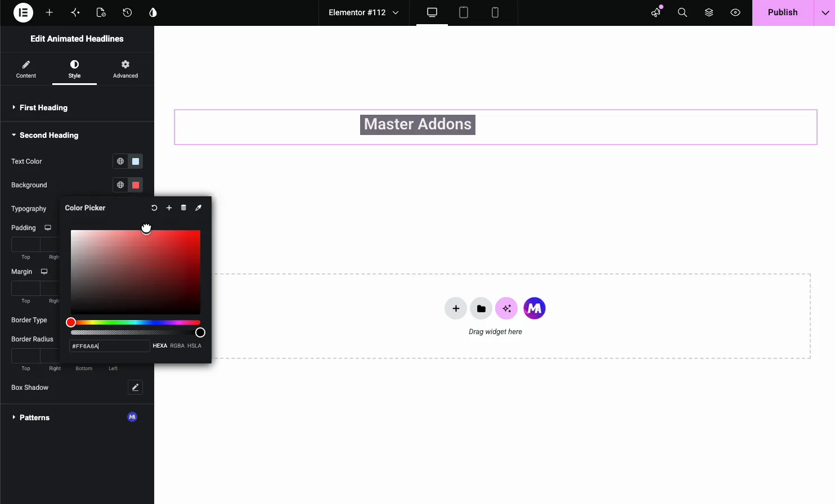835x504 pixels.
Task: Switch to tablet responsive view
Action: click(x=464, y=12)
